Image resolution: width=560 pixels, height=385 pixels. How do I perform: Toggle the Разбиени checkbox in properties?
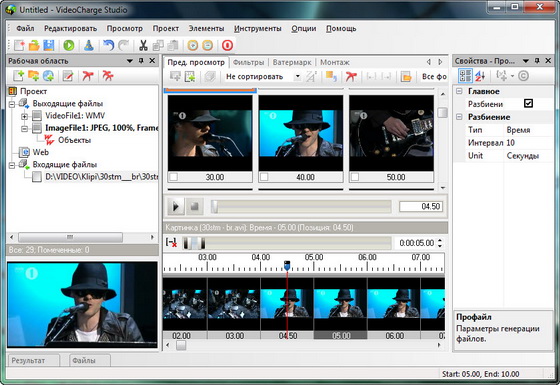click(x=528, y=104)
